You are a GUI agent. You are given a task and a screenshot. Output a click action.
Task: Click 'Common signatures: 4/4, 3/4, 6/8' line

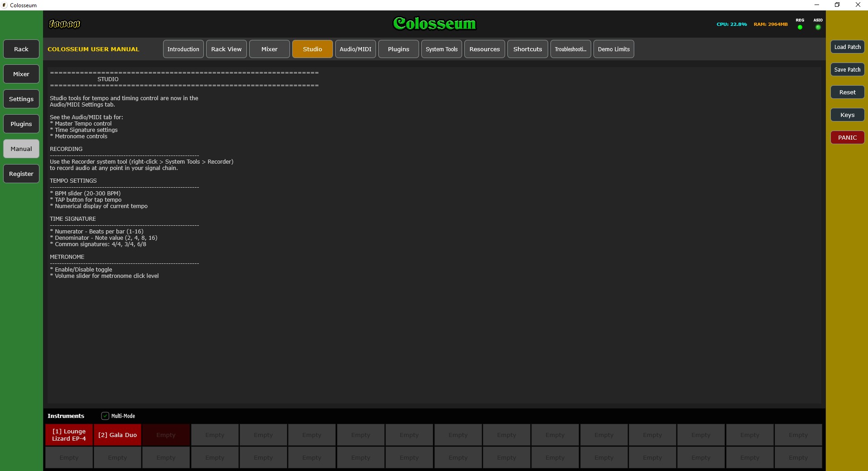98,244
